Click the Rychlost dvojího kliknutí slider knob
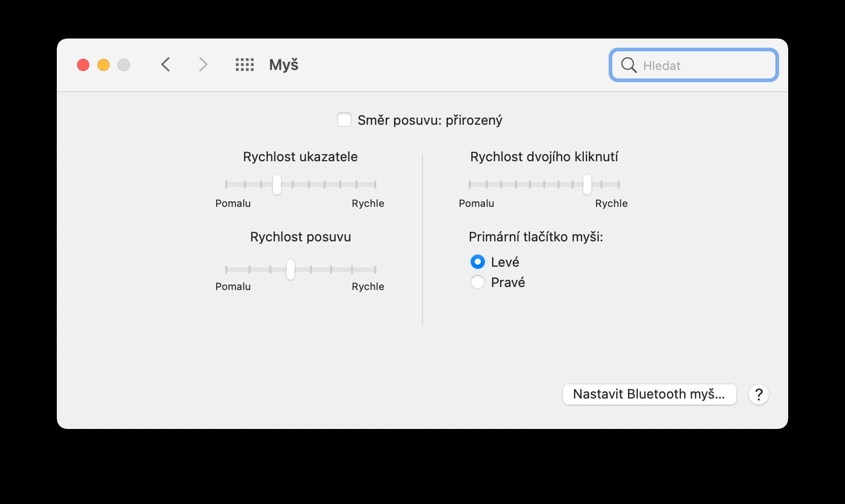 (x=587, y=185)
